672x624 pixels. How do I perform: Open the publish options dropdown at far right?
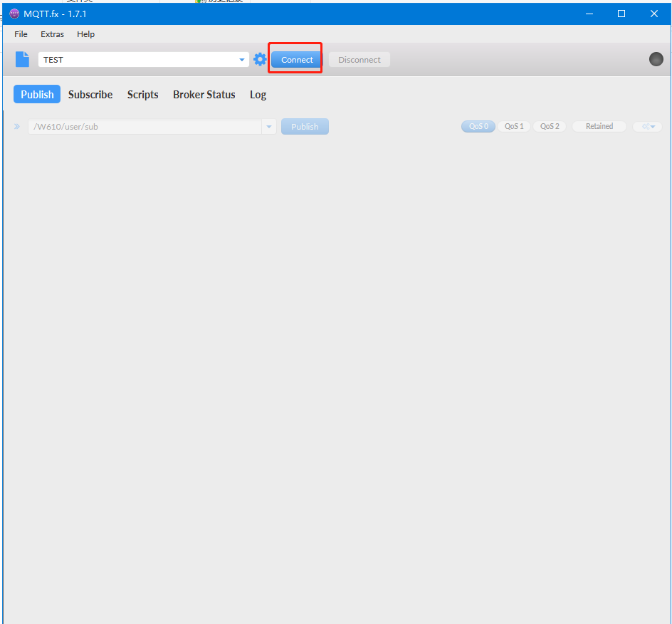(648, 127)
